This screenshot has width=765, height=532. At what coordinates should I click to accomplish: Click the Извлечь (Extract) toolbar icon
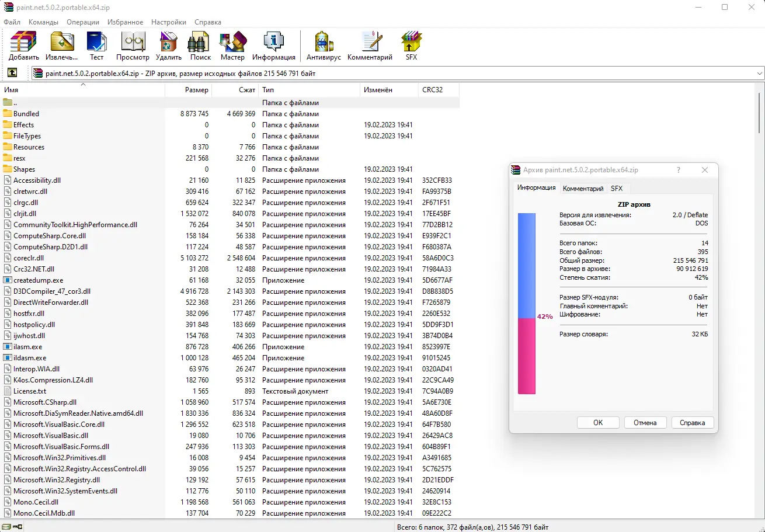62,42
